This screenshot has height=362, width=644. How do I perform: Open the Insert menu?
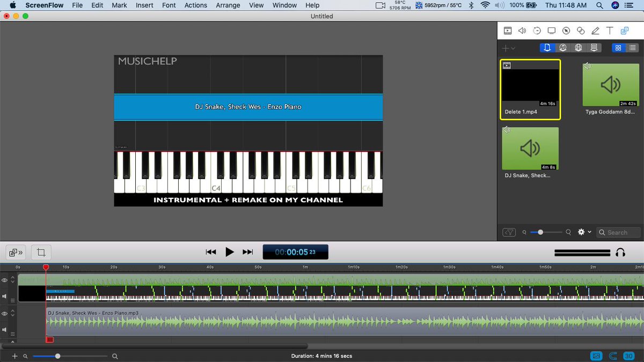coord(144,5)
